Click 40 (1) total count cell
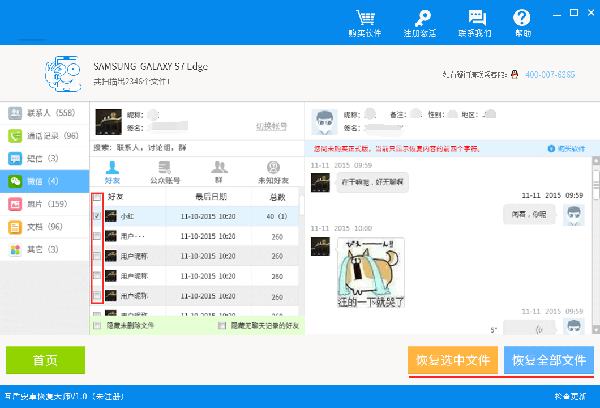This screenshot has width=600, height=408. 276,216
